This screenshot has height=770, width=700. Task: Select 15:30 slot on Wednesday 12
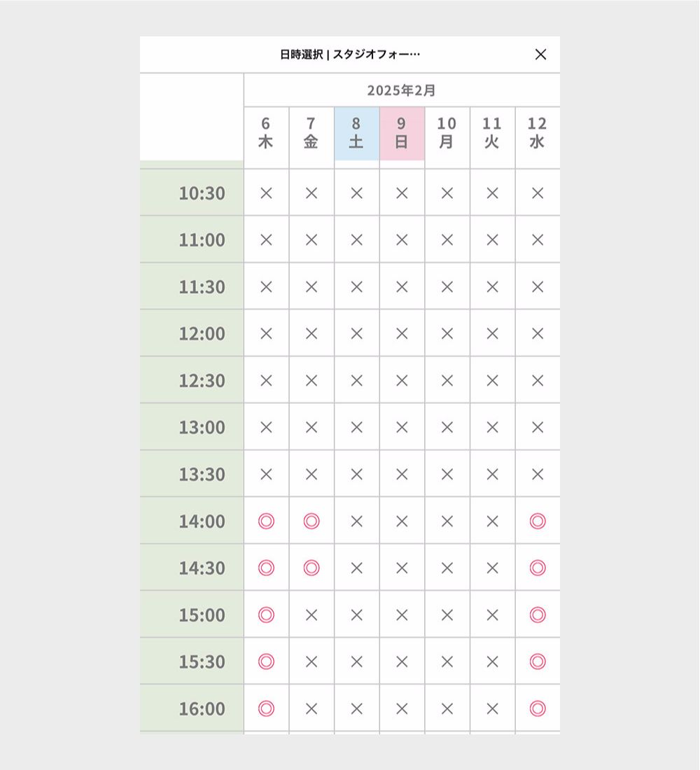[538, 662]
